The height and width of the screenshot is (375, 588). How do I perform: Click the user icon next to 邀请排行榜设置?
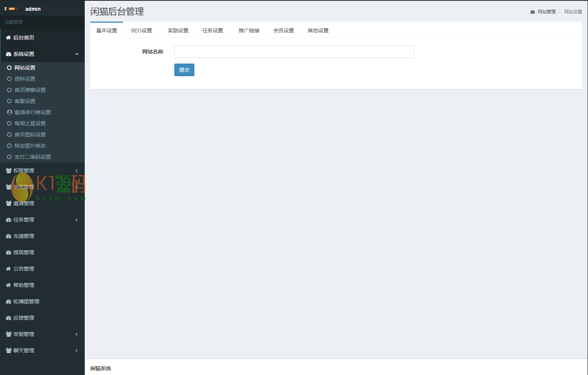pyautogui.click(x=10, y=112)
